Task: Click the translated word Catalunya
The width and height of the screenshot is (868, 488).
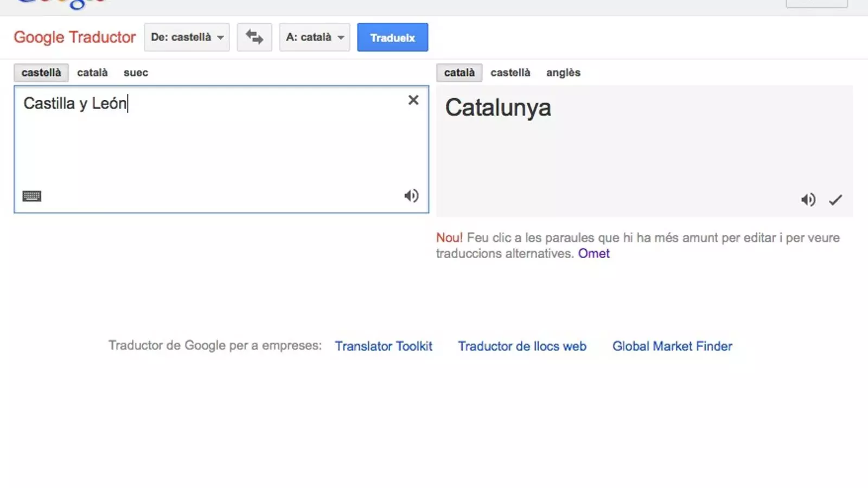Action: (498, 108)
